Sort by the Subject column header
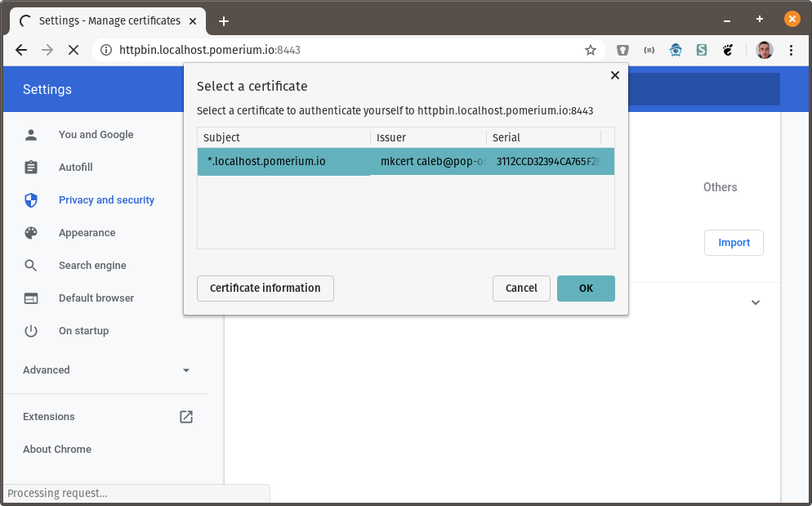This screenshot has width=812, height=506. [x=283, y=137]
